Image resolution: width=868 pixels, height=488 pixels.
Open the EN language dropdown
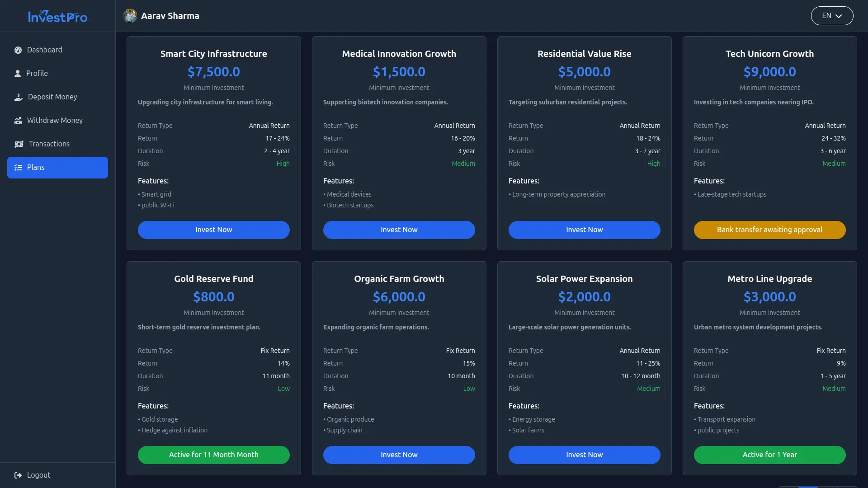(832, 15)
